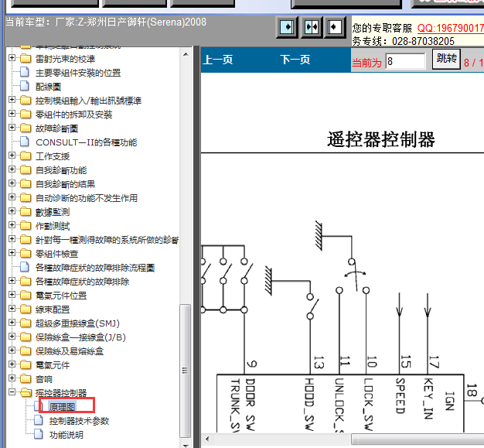The height and width of the screenshot is (448, 484).
Task: Click the 功能说明 document page icon
Action: [39, 434]
